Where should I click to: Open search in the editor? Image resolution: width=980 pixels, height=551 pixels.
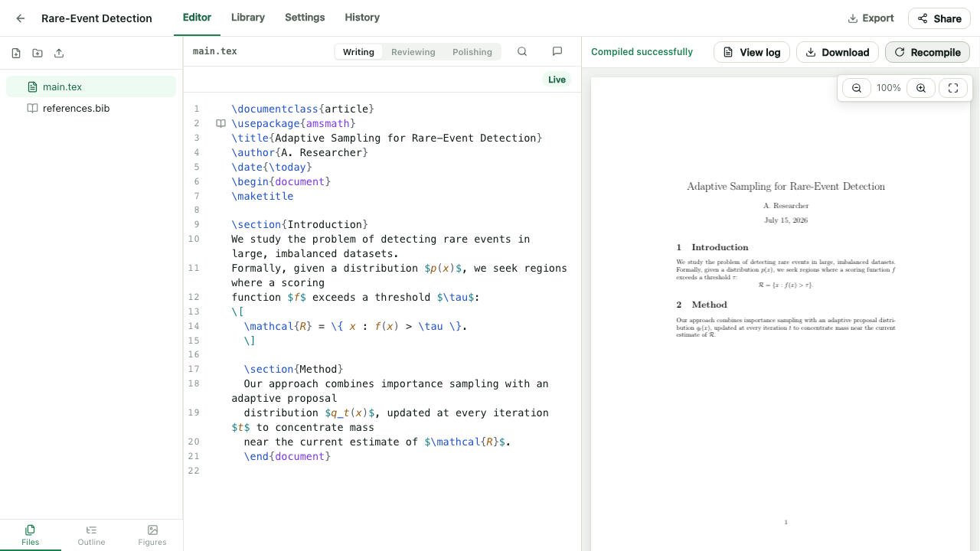coord(522,51)
